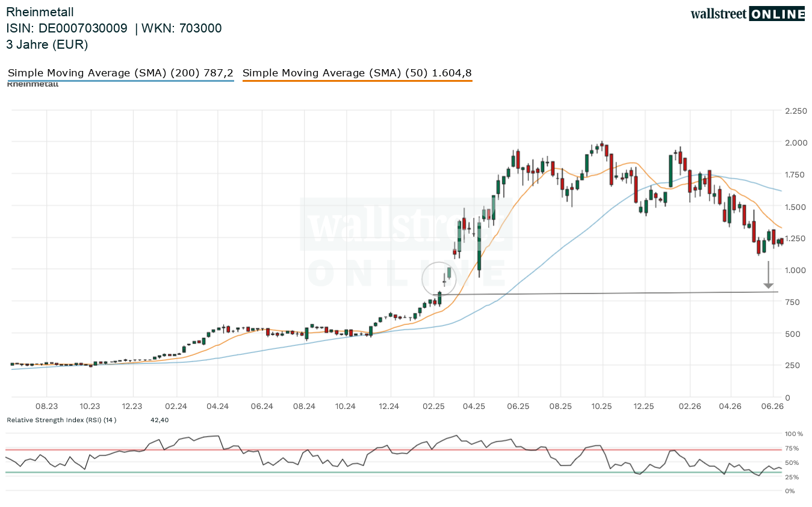Click the 1.000 y-axis price label

pos(796,270)
